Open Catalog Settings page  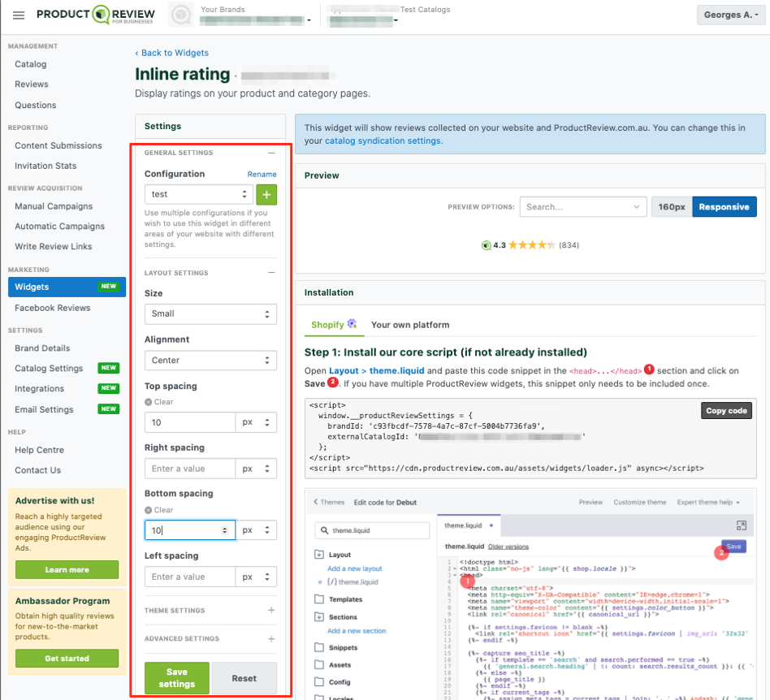pyautogui.click(x=49, y=368)
